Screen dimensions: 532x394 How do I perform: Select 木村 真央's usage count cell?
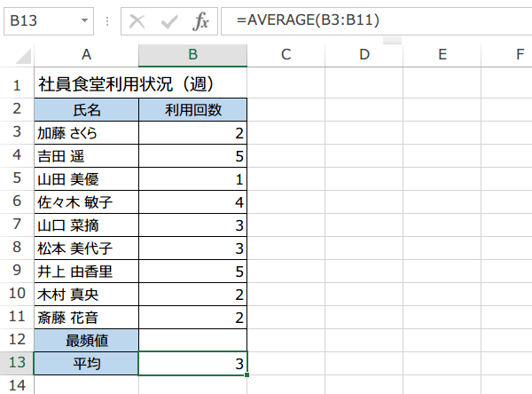(192, 295)
